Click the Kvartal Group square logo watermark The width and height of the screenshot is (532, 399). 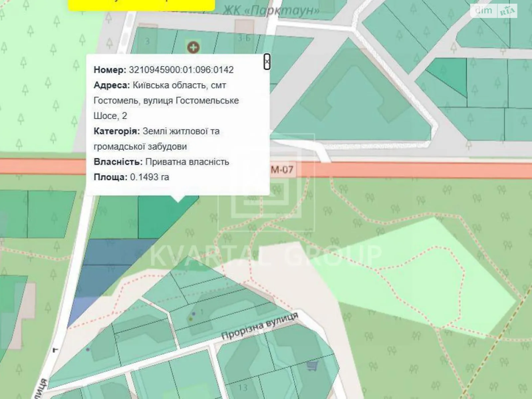tap(266, 183)
